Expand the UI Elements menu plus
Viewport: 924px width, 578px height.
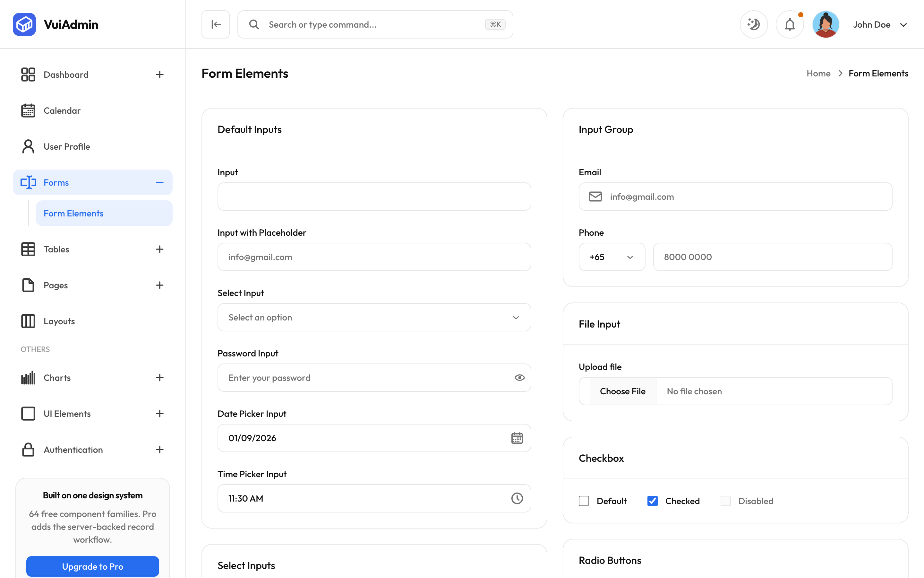pos(159,414)
